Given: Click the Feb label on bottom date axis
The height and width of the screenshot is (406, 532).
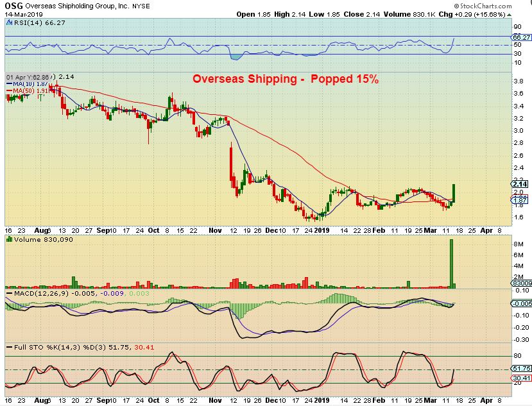Looking at the screenshot, I should tap(379, 400).
